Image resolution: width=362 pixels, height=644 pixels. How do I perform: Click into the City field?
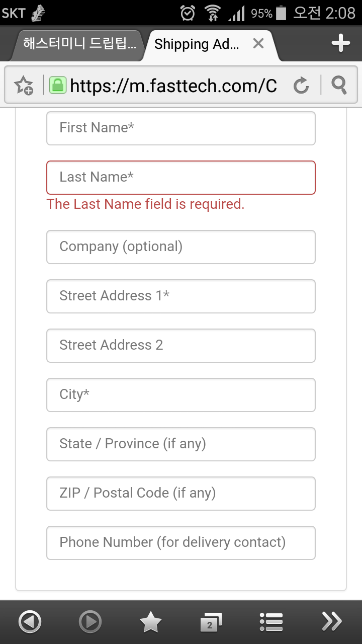click(x=181, y=395)
